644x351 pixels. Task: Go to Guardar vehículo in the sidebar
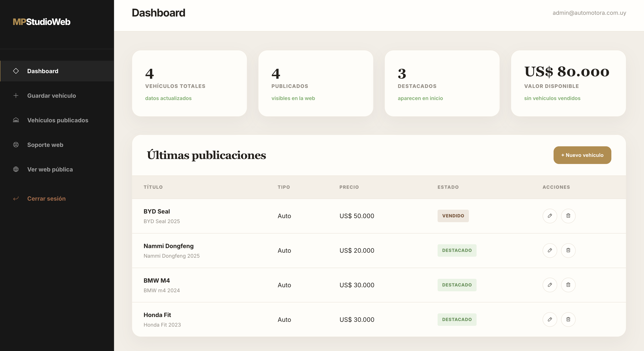[x=57, y=95]
